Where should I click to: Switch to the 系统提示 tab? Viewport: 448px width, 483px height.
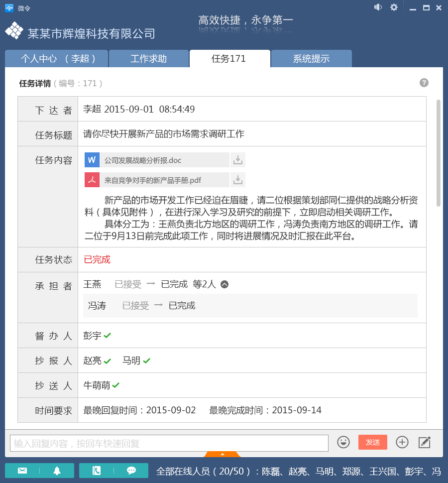click(311, 59)
